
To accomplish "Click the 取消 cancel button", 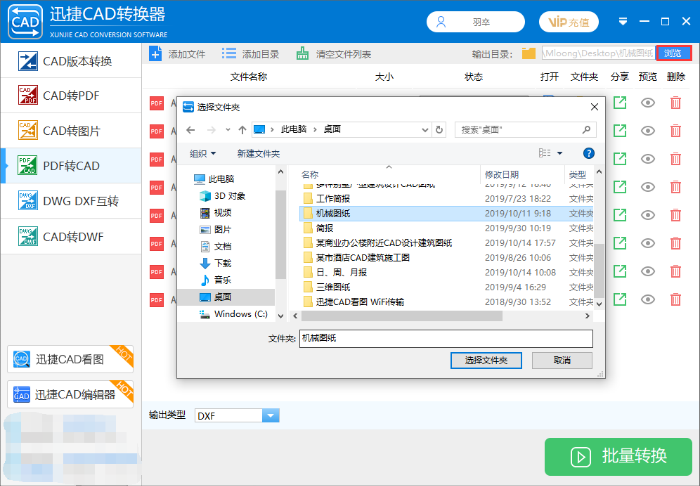I will 562,360.
